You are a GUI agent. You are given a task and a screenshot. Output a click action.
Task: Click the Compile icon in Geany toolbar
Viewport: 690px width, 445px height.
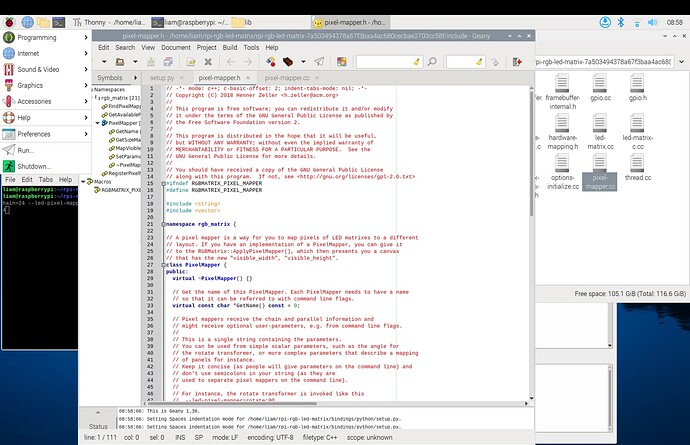[271, 62]
